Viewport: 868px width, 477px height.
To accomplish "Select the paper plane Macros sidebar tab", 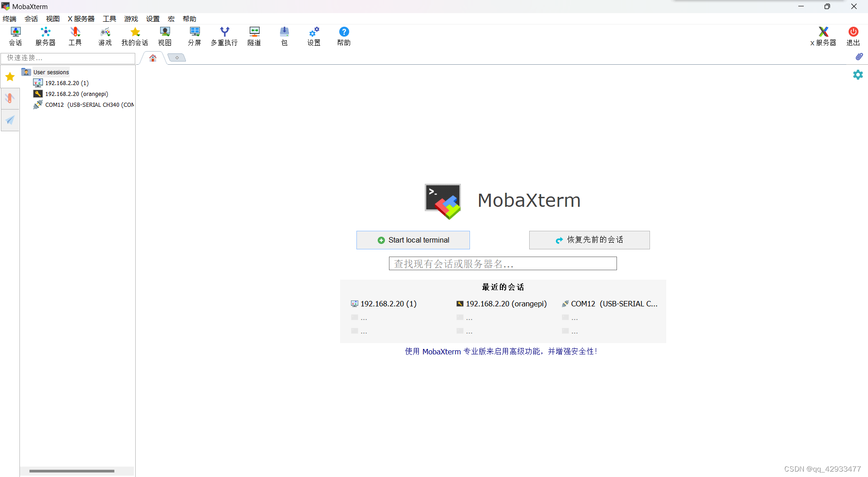I will coord(10,120).
